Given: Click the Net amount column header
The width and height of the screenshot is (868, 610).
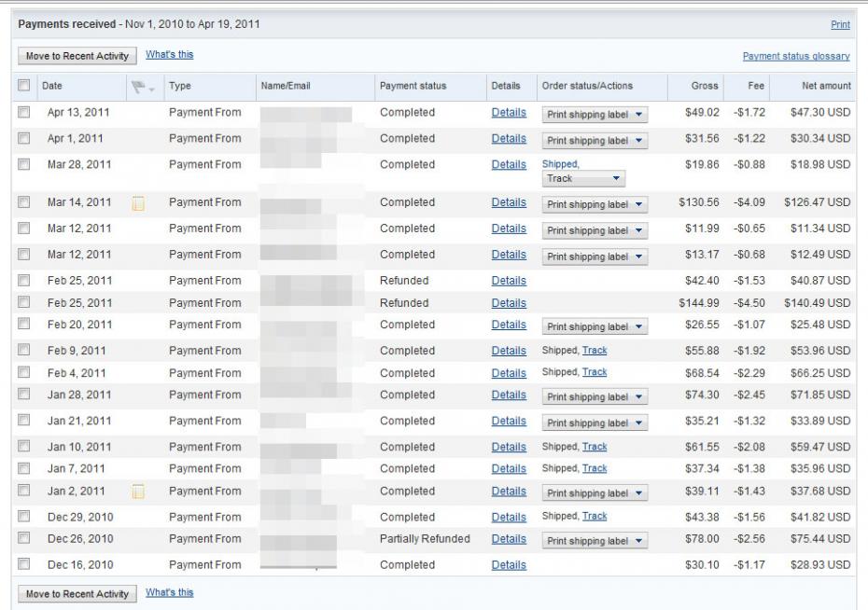Looking at the screenshot, I should click(827, 86).
